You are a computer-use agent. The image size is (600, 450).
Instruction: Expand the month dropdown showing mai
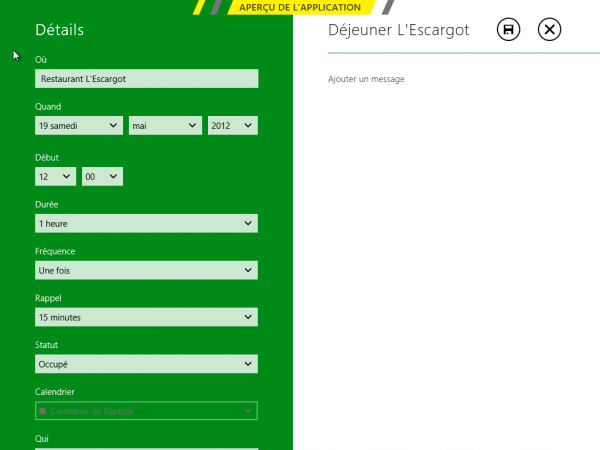[x=165, y=125]
